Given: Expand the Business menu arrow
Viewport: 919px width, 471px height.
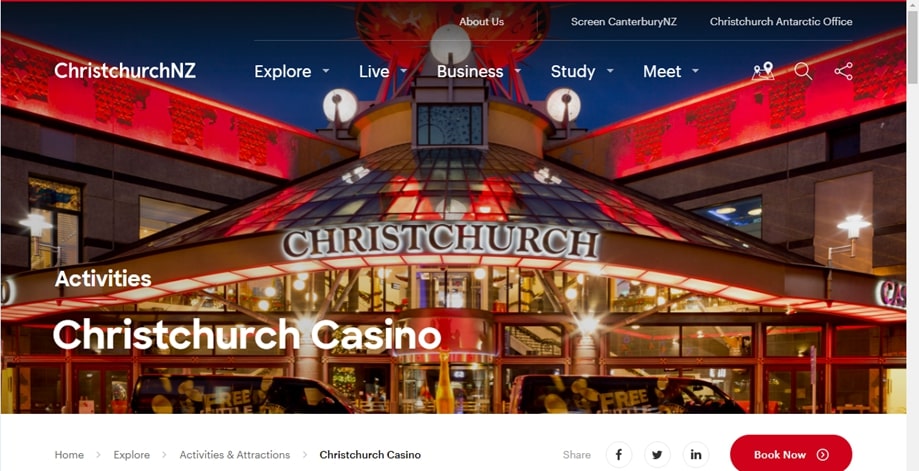Looking at the screenshot, I should point(518,71).
